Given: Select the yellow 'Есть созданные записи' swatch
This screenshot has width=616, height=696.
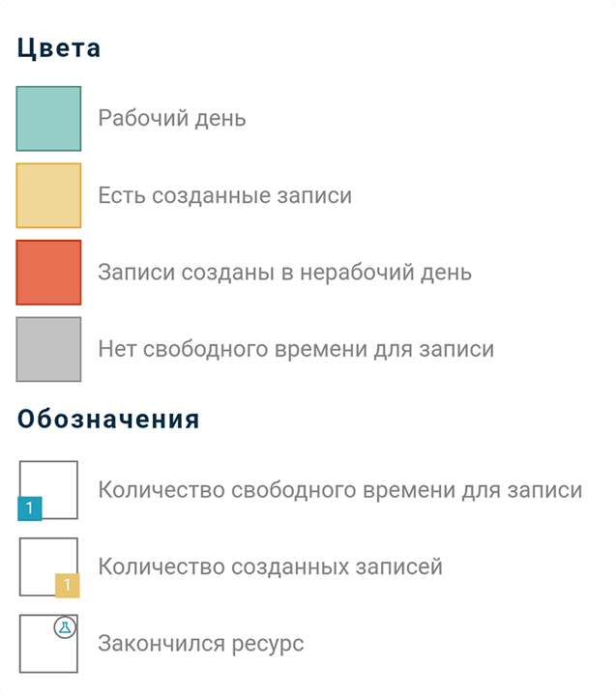Looking at the screenshot, I should [48, 196].
